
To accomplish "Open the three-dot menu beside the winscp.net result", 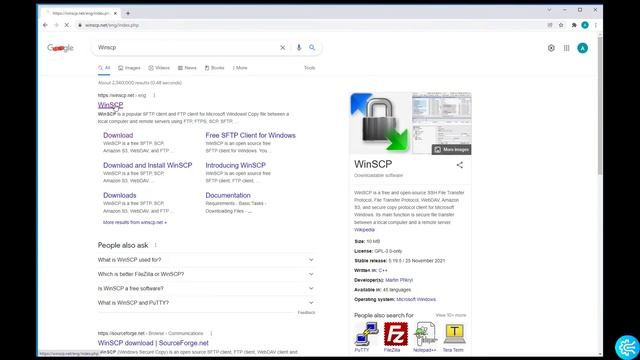I will pyautogui.click(x=154, y=96).
